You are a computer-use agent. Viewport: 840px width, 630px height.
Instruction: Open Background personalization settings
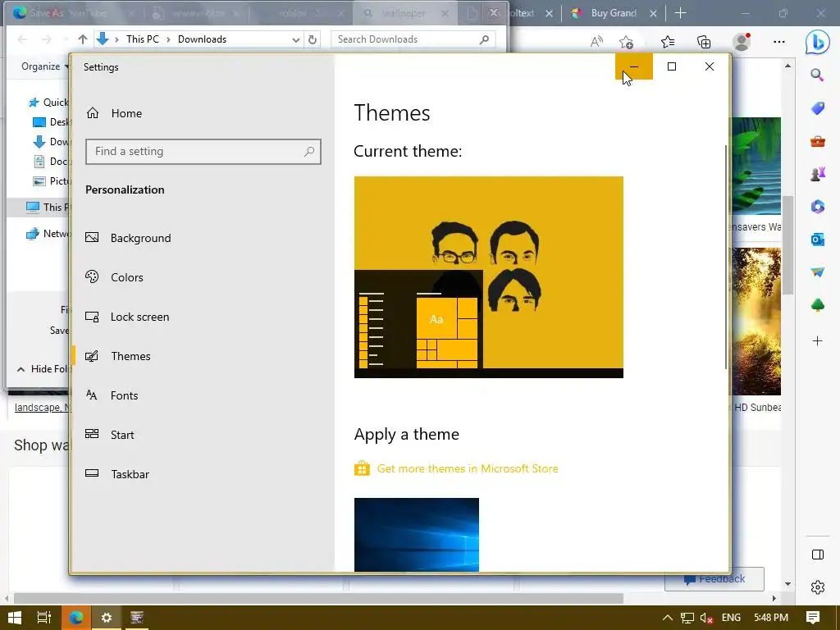click(x=128, y=238)
